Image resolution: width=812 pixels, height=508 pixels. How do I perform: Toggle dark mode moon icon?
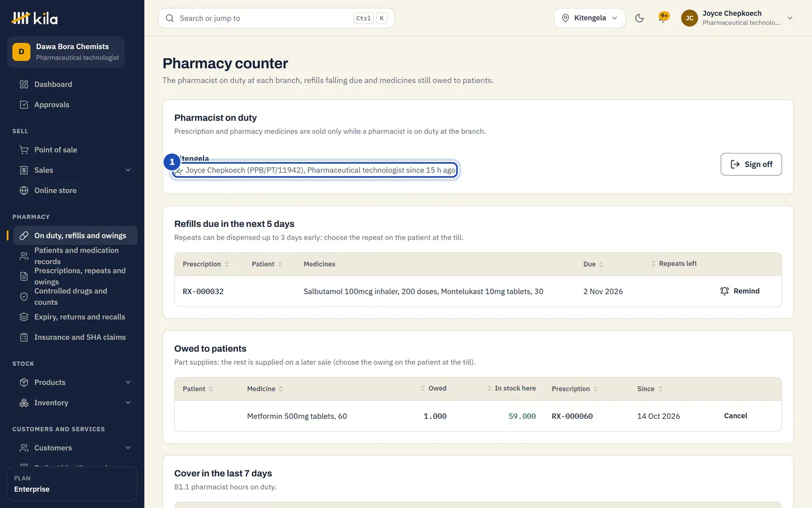point(639,18)
